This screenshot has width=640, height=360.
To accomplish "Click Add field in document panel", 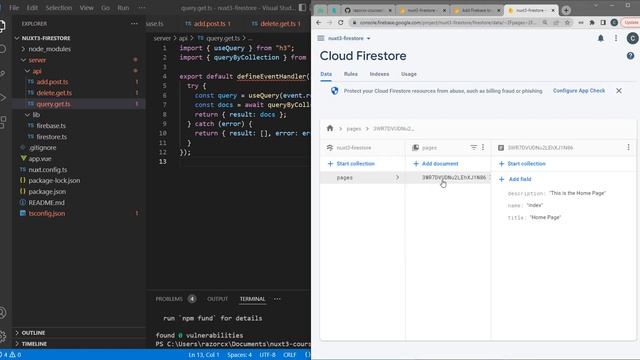I will click(515, 179).
